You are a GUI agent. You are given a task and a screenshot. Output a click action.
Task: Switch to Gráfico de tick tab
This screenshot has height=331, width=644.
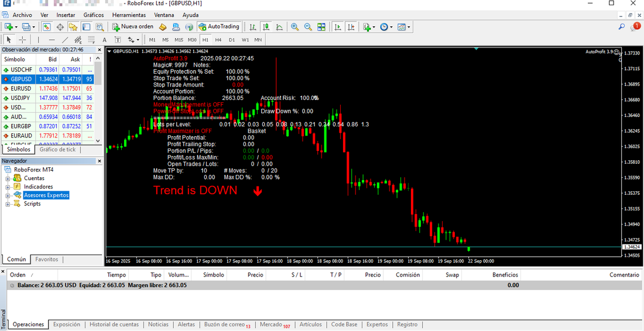pyautogui.click(x=57, y=150)
